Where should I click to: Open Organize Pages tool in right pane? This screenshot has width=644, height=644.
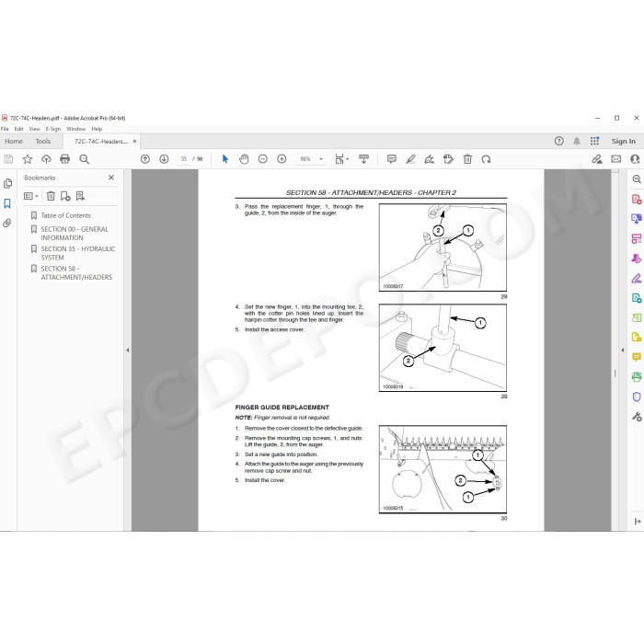pos(637,318)
